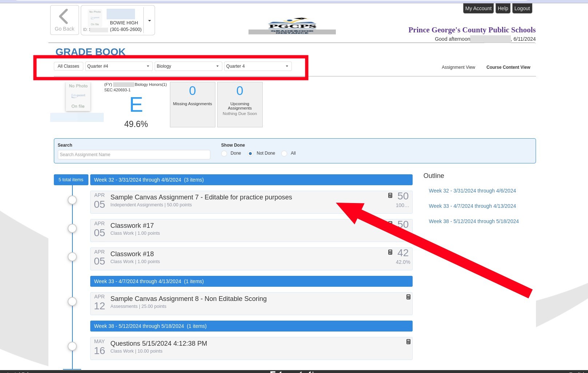This screenshot has width=588, height=373.
Task: Click the Go Back arrow icon
Action: click(x=64, y=17)
